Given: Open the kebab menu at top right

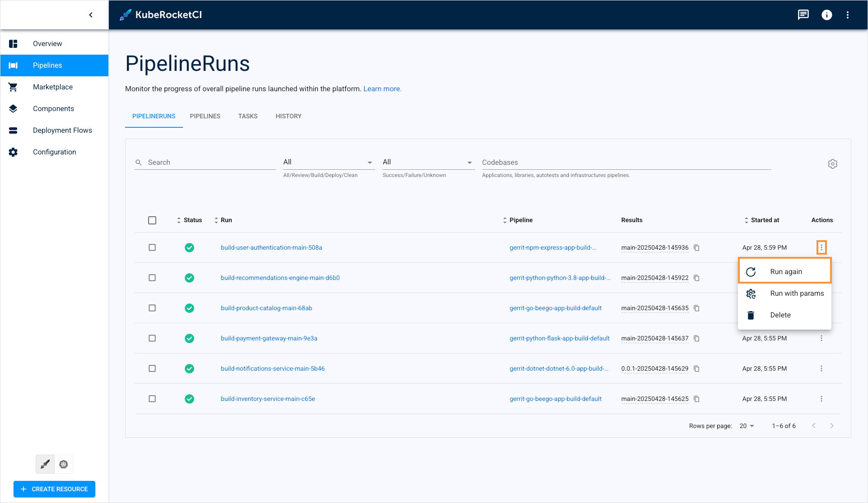Looking at the screenshot, I should click(x=848, y=14).
